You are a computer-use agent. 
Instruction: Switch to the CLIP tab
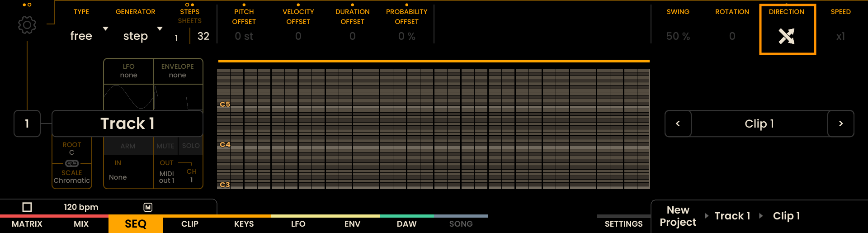click(190, 224)
